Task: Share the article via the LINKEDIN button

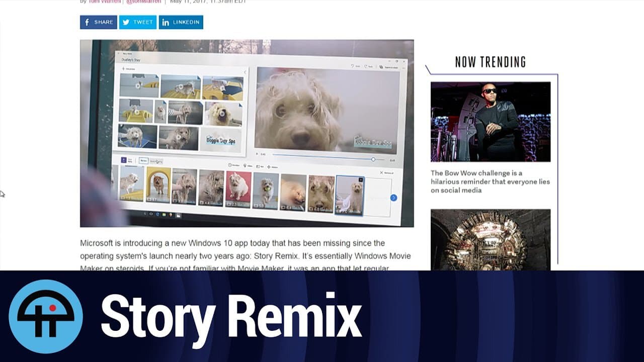Action: pos(181,22)
